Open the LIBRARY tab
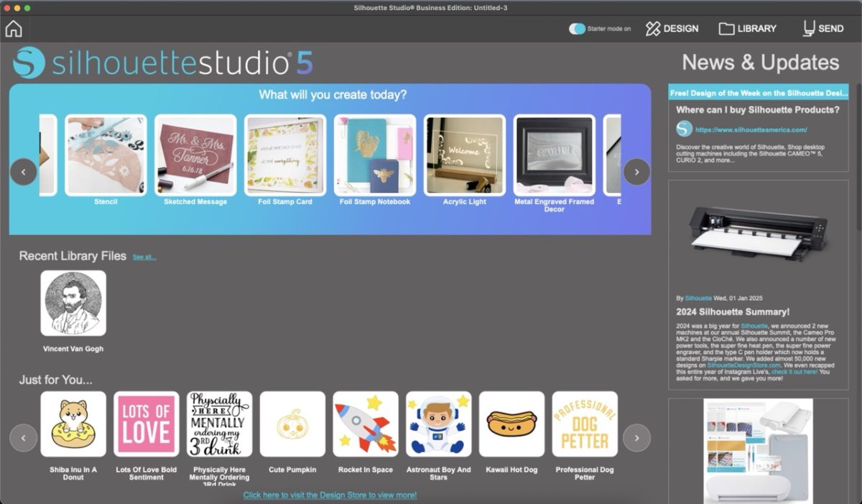This screenshot has height=504, width=862. pos(747,29)
